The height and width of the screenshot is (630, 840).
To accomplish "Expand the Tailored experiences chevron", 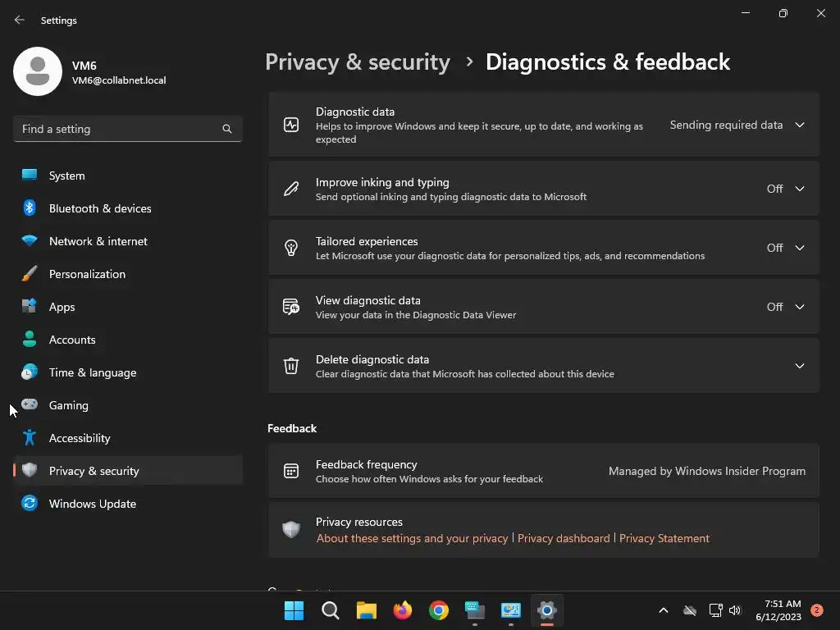I will [800, 248].
